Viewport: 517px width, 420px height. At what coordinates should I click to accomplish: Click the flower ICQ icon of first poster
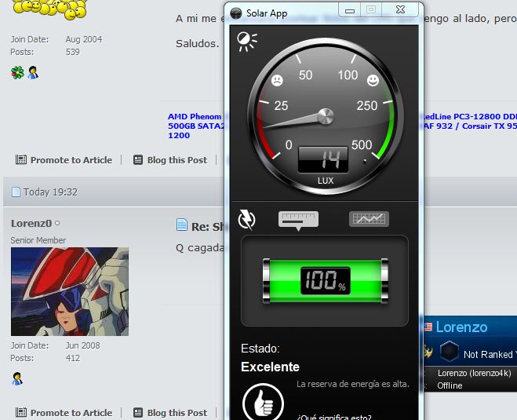tap(17, 72)
